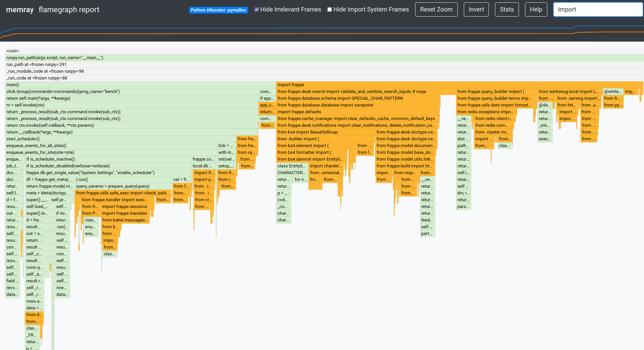This screenshot has height=350, width=644.
Task: Click the Python Allocator: pymalloc badge
Action: [218, 10]
